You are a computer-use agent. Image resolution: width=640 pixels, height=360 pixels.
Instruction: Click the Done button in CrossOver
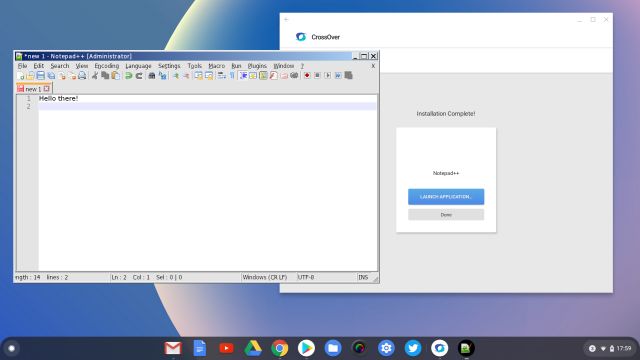coord(446,215)
